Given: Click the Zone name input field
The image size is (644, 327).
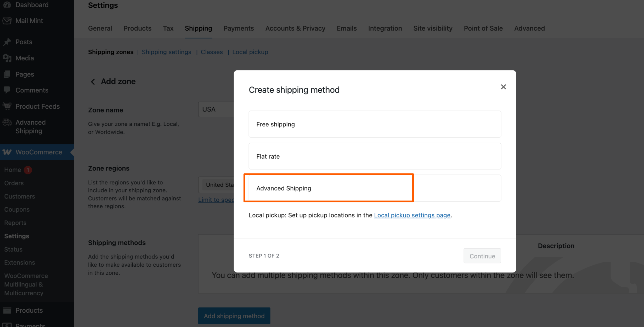Looking at the screenshot, I should [x=216, y=109].
